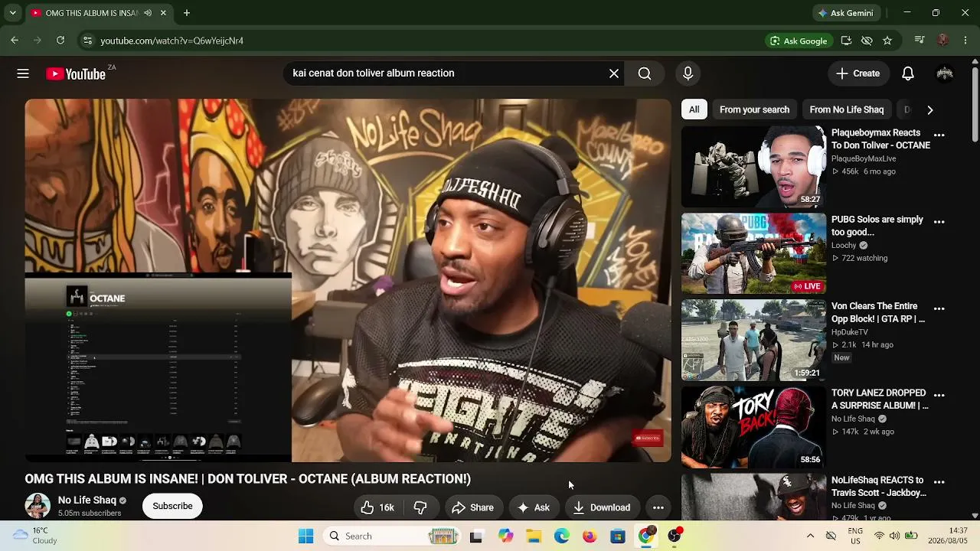Open Plaqueboymax Reacts video thumbnail

[753, 167]
